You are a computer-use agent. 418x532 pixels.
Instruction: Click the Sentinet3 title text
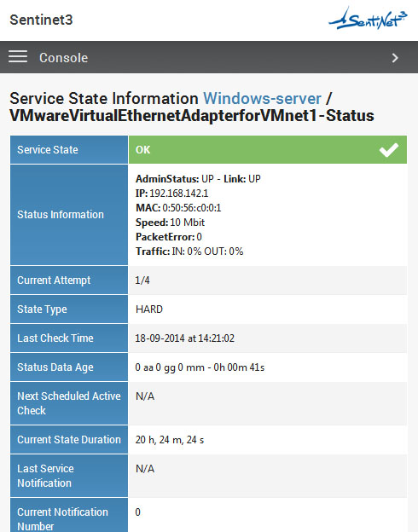[x=41, y=20]
